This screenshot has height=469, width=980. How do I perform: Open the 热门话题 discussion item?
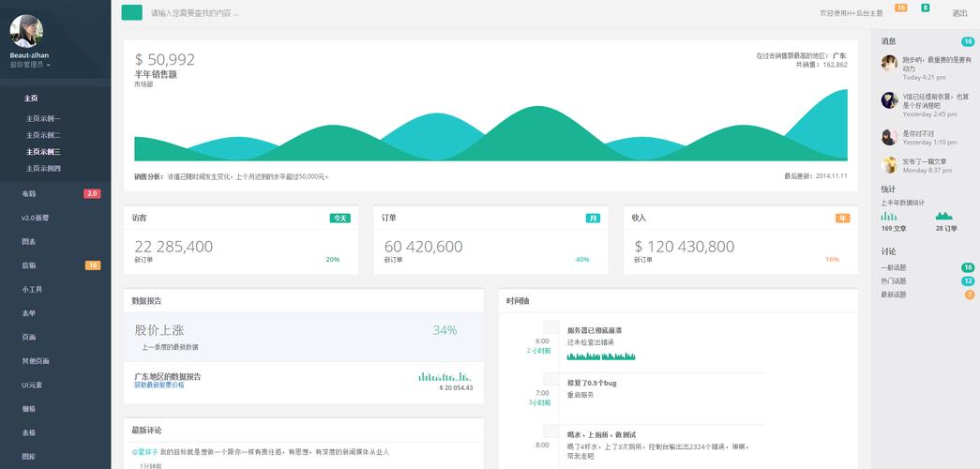pos(894,281)
